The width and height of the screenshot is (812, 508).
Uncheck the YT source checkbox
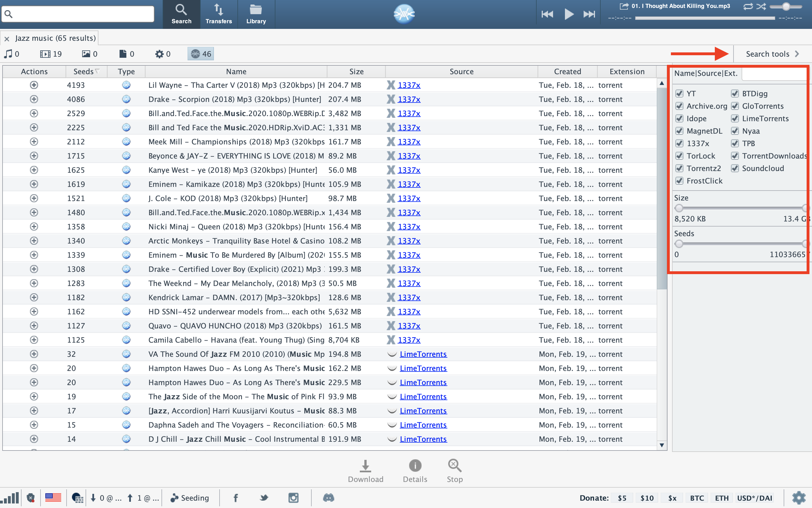pos(679,93)
